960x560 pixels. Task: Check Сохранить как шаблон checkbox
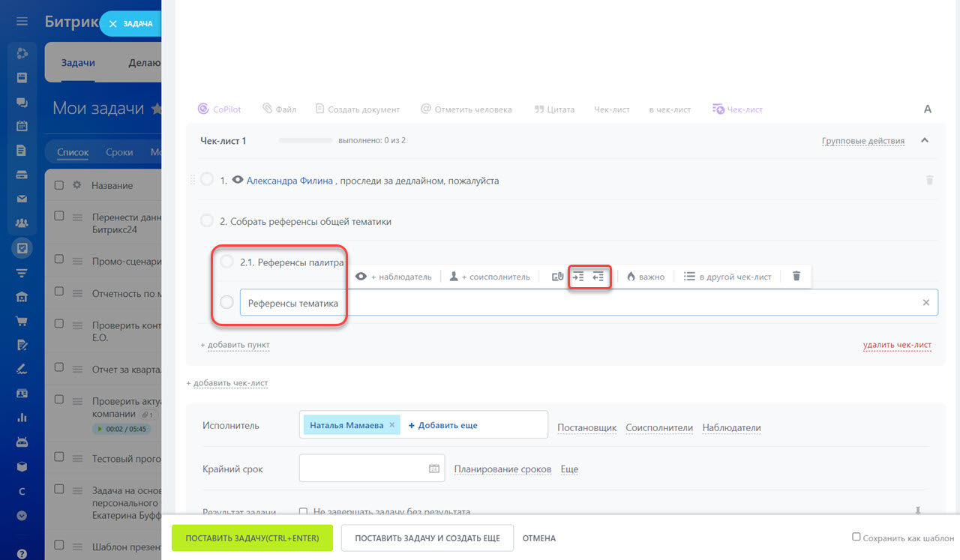click(x=856, y=538)
